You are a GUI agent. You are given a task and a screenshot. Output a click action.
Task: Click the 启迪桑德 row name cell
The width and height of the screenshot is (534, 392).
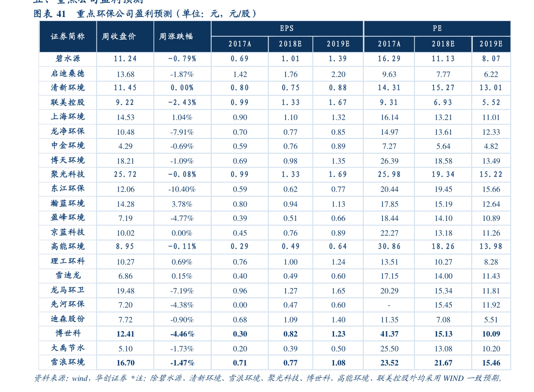pos(67,73)
